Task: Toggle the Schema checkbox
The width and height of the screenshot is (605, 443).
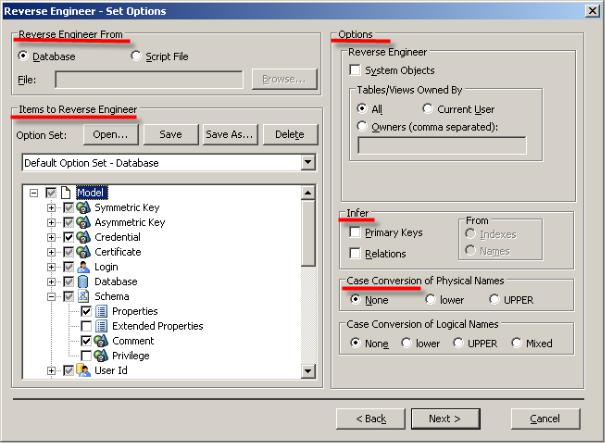Action: pyautogui.click(x=68, y=296)
